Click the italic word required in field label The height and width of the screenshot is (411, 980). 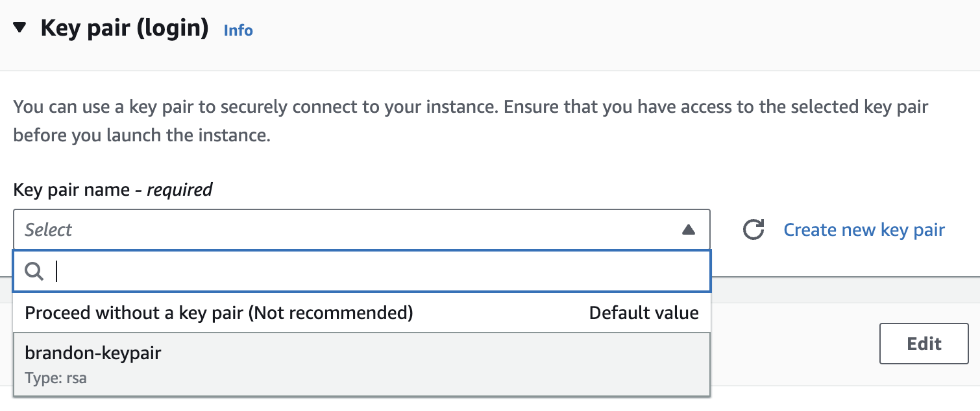coord(180,190)
